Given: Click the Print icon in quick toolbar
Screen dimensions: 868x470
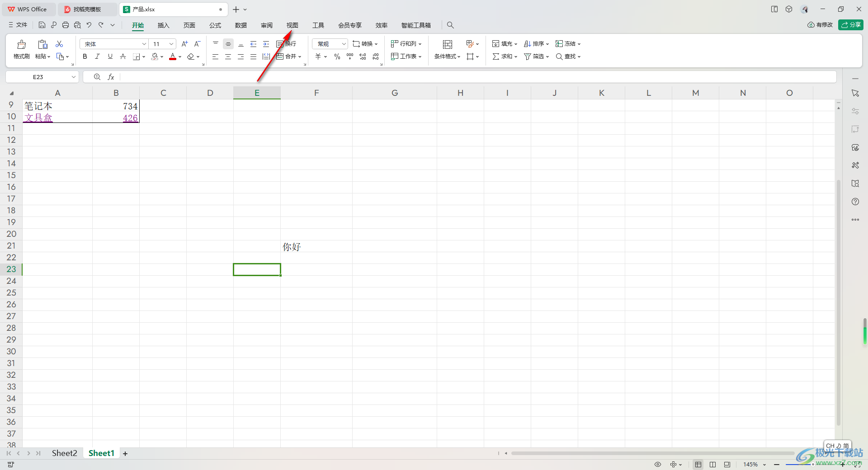Looking at the screenshot, I should [66, 25].
